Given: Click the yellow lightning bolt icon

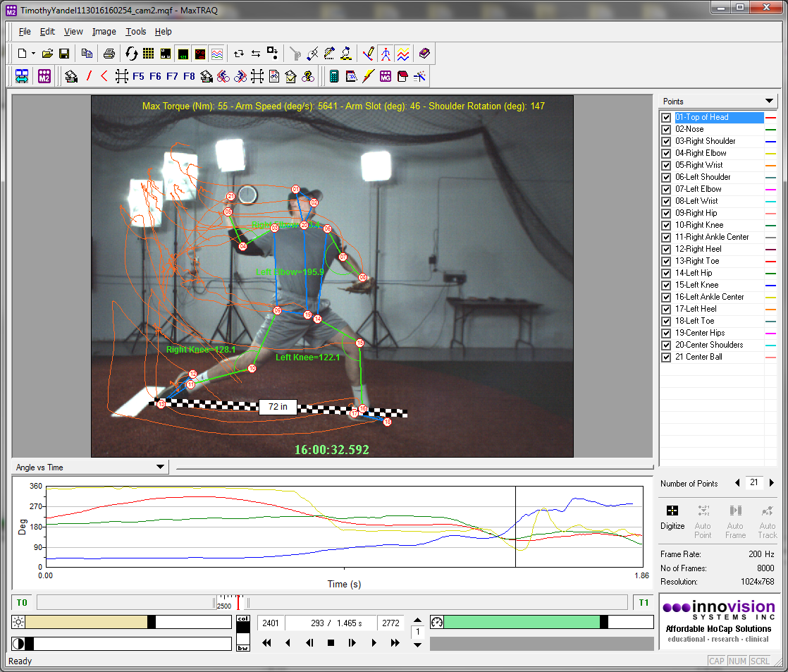Looking at the screenshot, I should tap(367, 76).
